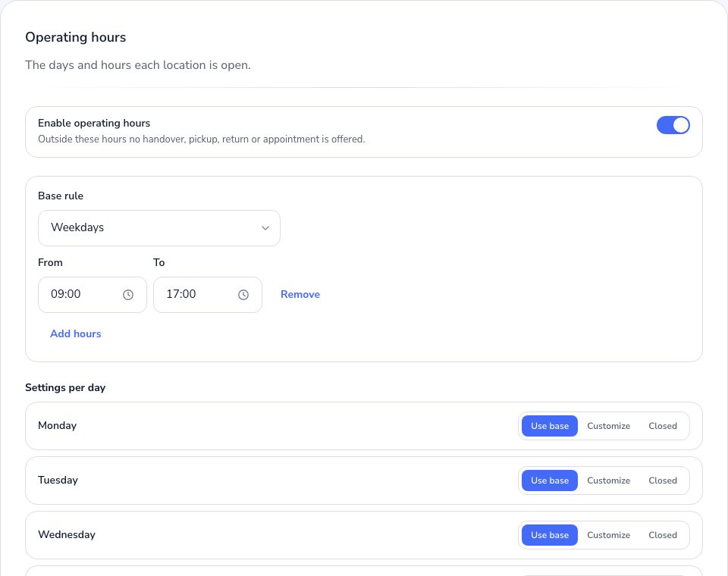Select Use base for Tuesday

[550, 481]
